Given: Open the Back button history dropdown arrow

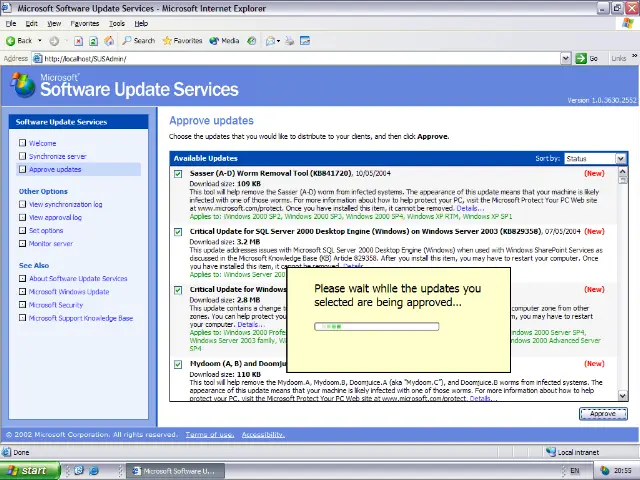Looking at the screenshot, I should point(40,41).
